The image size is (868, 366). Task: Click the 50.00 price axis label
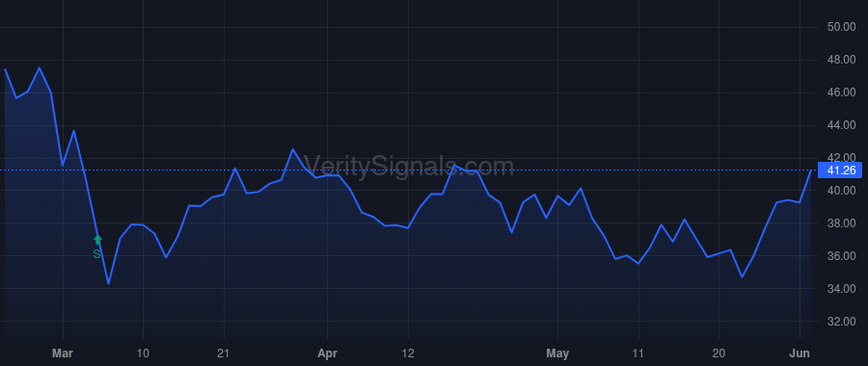tap(841, 27)
